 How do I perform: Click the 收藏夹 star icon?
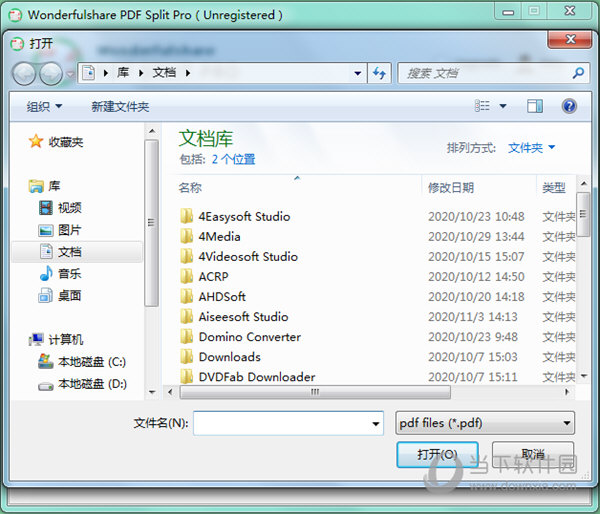[36, 141]
